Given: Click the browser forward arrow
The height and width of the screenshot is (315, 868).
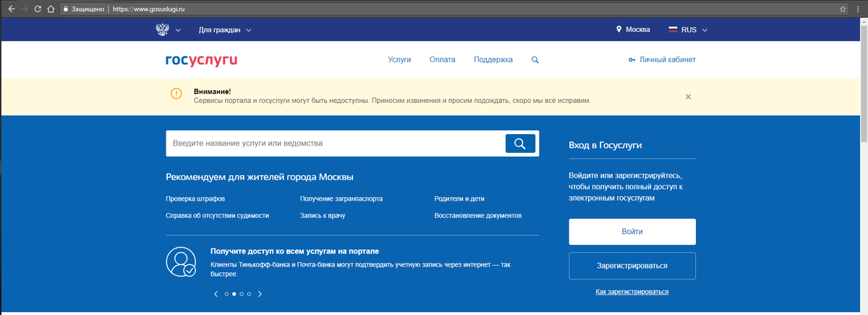Looking at the screenshot, I should (x=24, y=9).
